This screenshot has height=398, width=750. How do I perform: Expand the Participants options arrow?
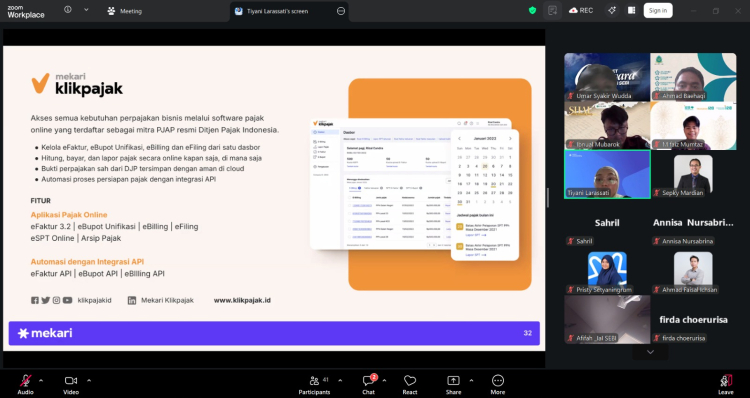coord(340,381)
